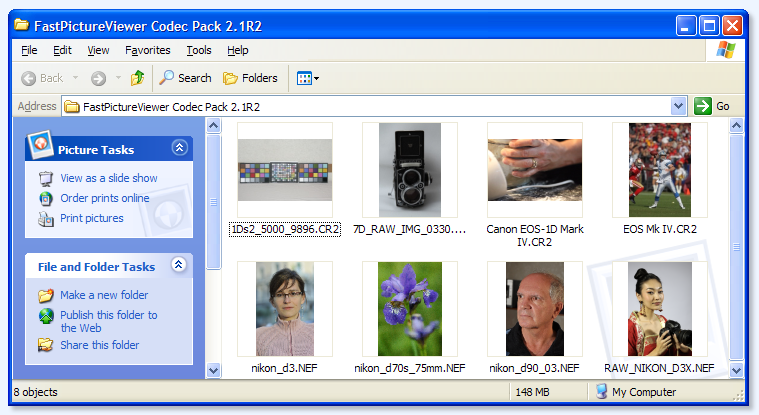Select the football player thumbnail EOS Mk IV.CR2
759x415 pixels.
[x=660, y=170]
